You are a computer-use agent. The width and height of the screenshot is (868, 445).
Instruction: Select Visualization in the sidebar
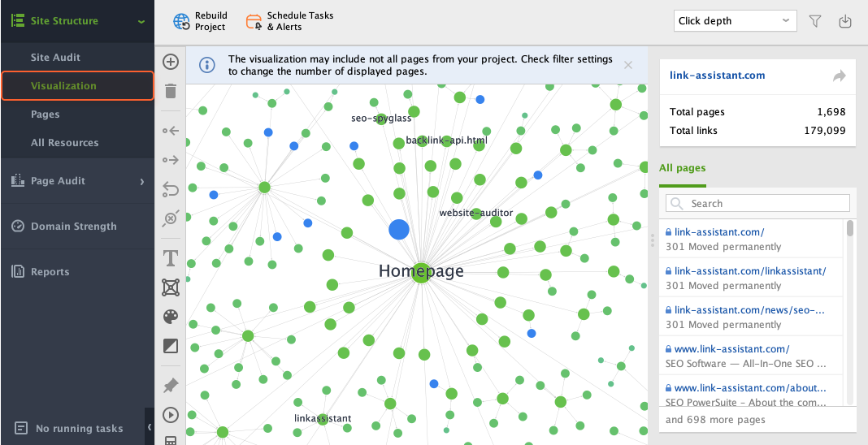(77, 86)
